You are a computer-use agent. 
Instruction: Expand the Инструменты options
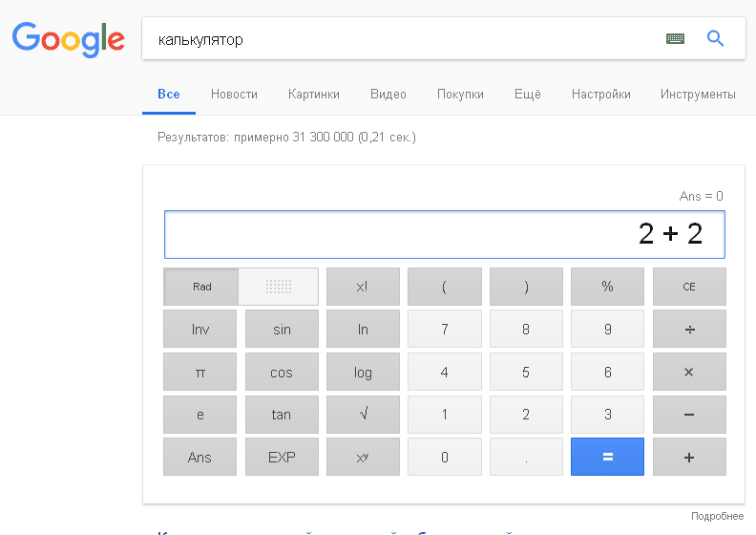tap(697, 94)
